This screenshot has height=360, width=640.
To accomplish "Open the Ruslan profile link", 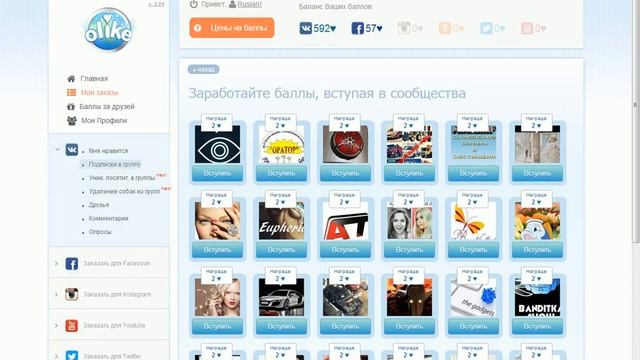I will 249,4.
